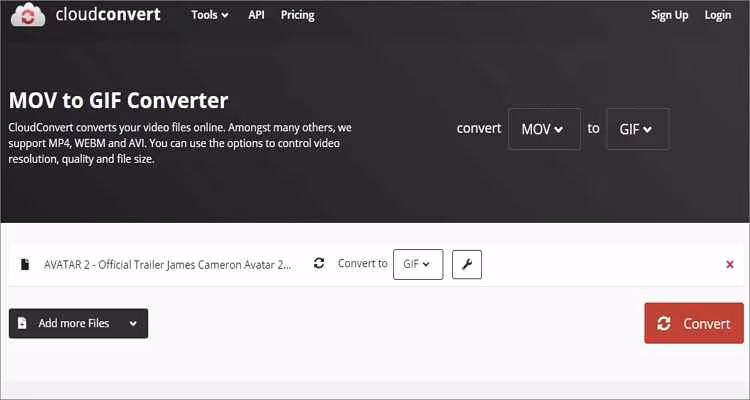Select the AVATAR 2 Official Trailer file name
The width and height of the screenshot is (750, 400).
167,265
